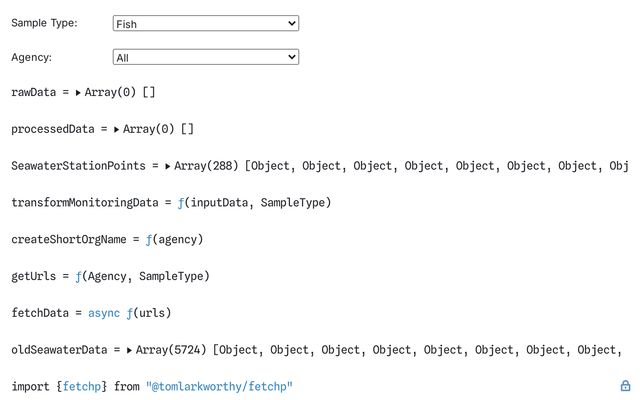Expand the SeawaterStationPoints Array(288) triangle
The width and height of the screenshot is (640, 400).
pyautogui.click(x=167, y=167)
